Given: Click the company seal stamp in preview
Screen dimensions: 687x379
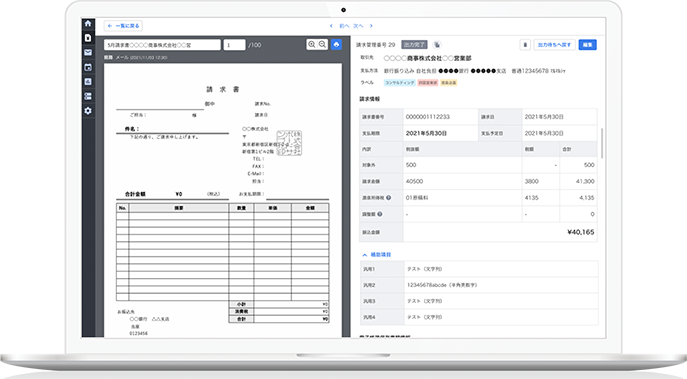Looking at the screenshot, I should pyautogui.click(x=289, y=143).
